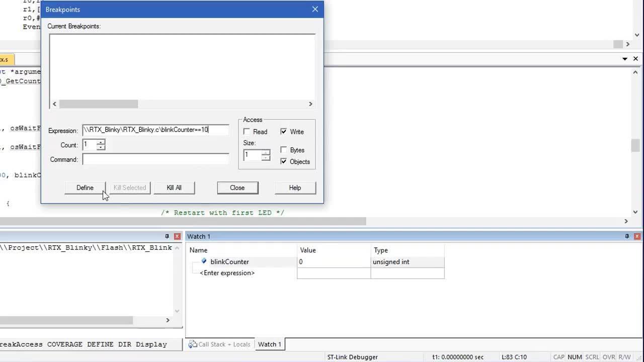Close the Command window with red X
The image size is (644, 362).
click(177, 236)
